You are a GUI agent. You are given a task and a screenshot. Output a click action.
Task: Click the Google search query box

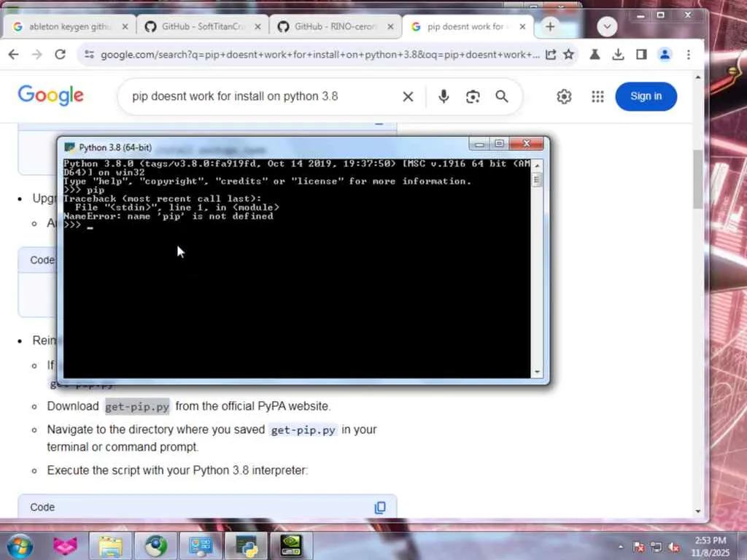[262, 96]
